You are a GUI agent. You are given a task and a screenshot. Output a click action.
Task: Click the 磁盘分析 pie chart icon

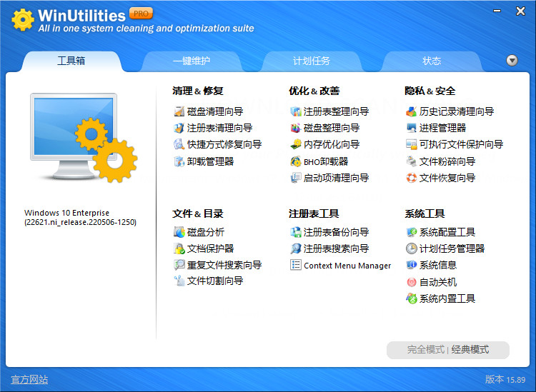(x=179, y=232)
